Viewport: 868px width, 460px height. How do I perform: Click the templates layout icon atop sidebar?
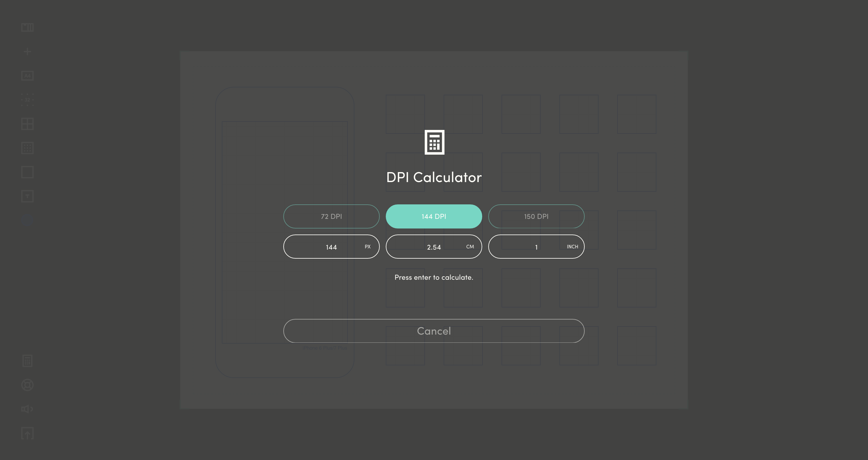[27, 27]
